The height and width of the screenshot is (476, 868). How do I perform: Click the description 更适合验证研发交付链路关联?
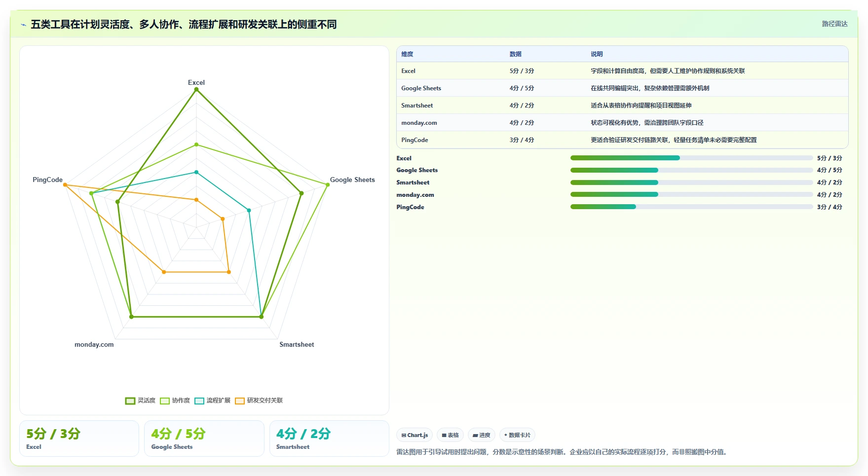coord(674,140)
